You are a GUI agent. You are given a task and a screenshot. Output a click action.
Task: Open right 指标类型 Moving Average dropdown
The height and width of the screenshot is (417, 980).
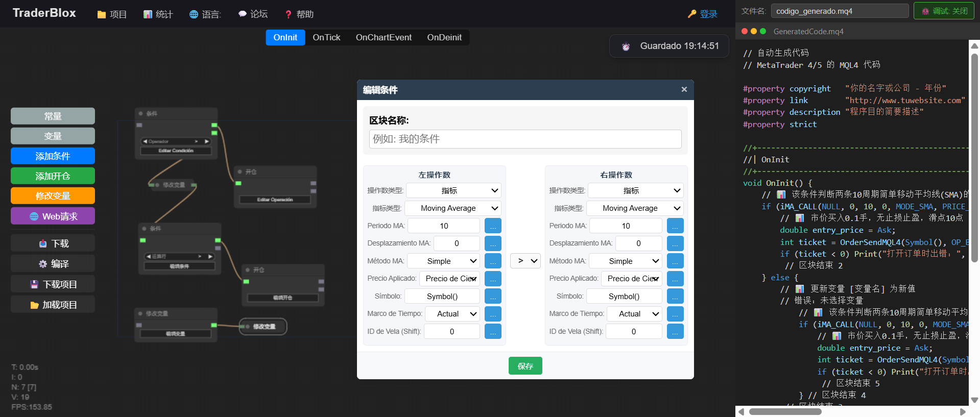coord(635,208)
